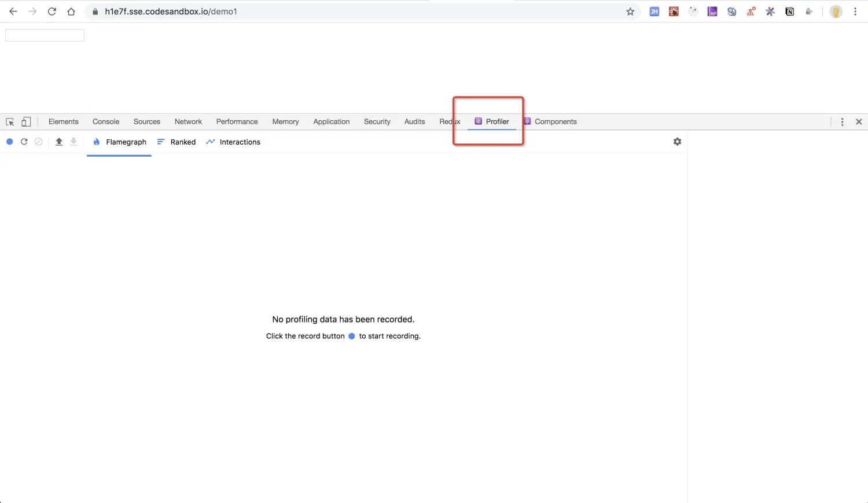Click the blue asterisk extension icon
868x503 pixels.
[x=770, y=12]
